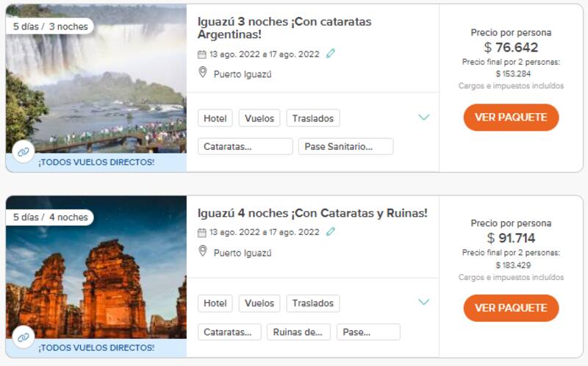Click calendar icon in 3 noches package
Image resolution: width=588 pixels, height=366 pixels.
(x=202, y=54)
